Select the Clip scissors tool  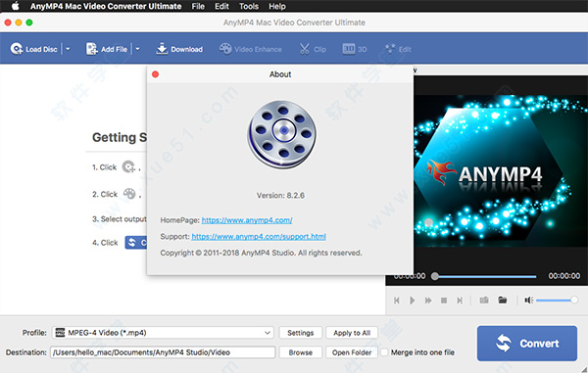pos(313,49)
